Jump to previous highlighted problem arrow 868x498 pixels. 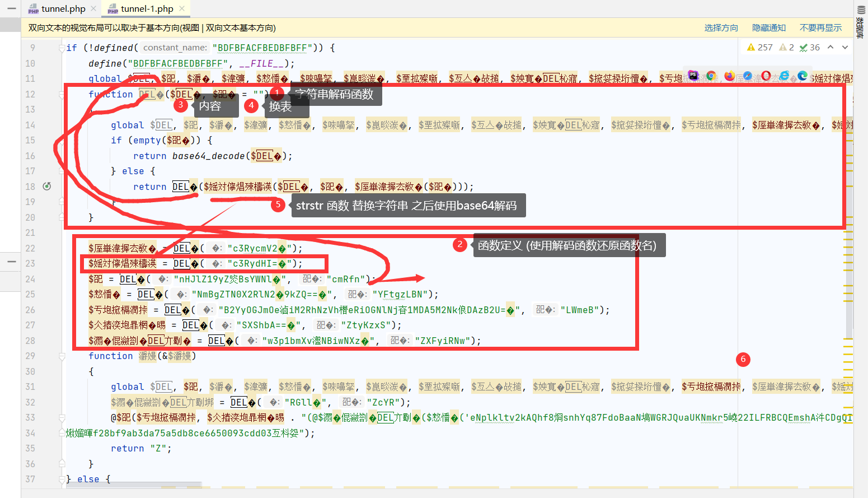[831, 48]
